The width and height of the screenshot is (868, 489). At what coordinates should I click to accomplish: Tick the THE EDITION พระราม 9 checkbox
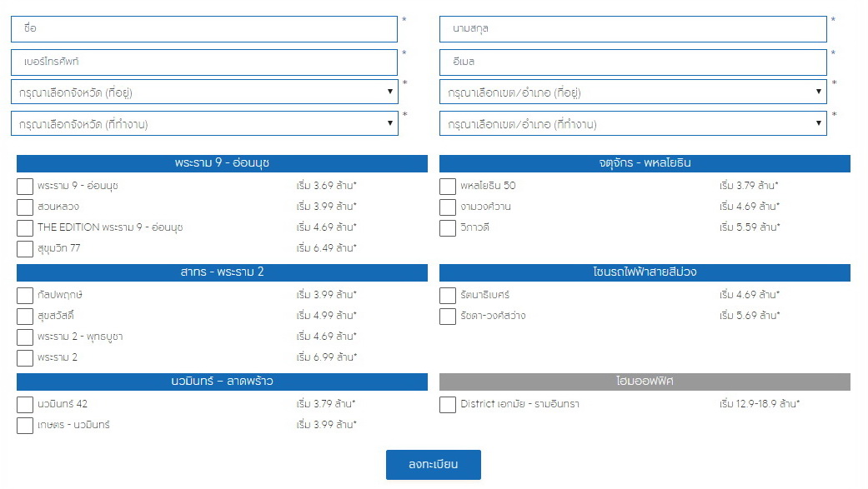coord(25,228)
